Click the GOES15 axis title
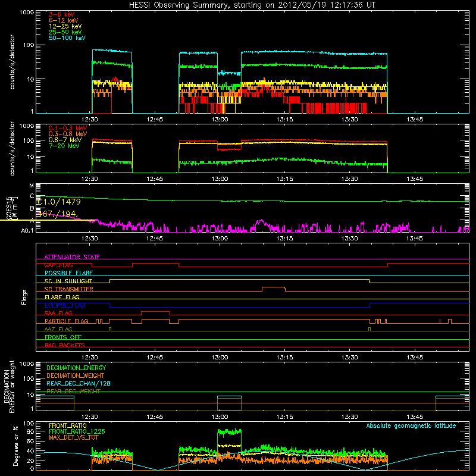The height and width of the screenshot is (476, 476). click(9, 209)
